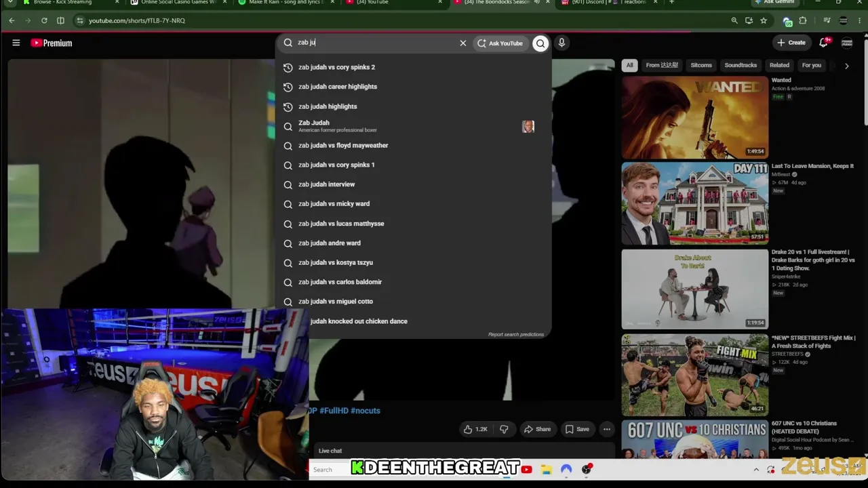Image resolution: width=868 pixels, height=488 pixels.
Task: Select the Sitcoms filter chip
Action: (701, 65)
